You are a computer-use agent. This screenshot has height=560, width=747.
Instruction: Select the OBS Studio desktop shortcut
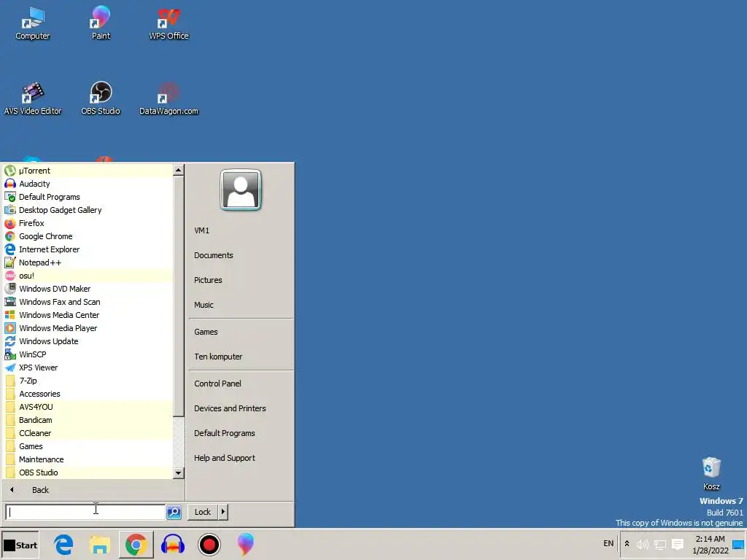(x=101, y=99)
